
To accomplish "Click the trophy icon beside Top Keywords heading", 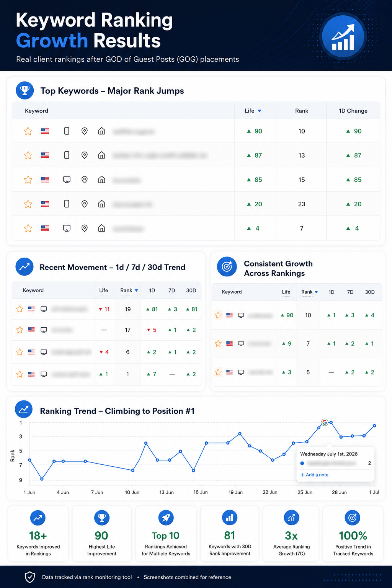I will tap(25, 91).
